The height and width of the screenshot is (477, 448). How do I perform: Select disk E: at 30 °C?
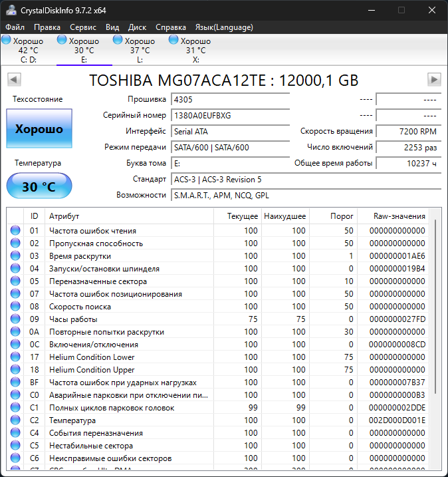tap(84, 50)
